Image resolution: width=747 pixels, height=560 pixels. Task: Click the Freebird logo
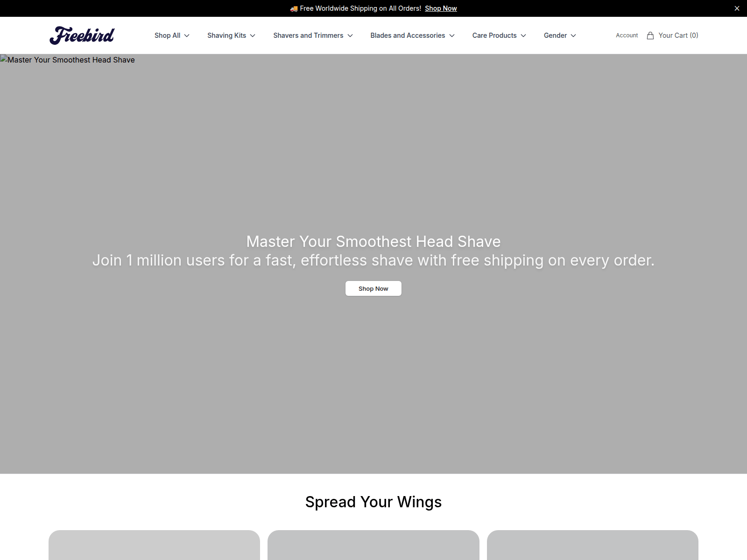pos(82,35)
